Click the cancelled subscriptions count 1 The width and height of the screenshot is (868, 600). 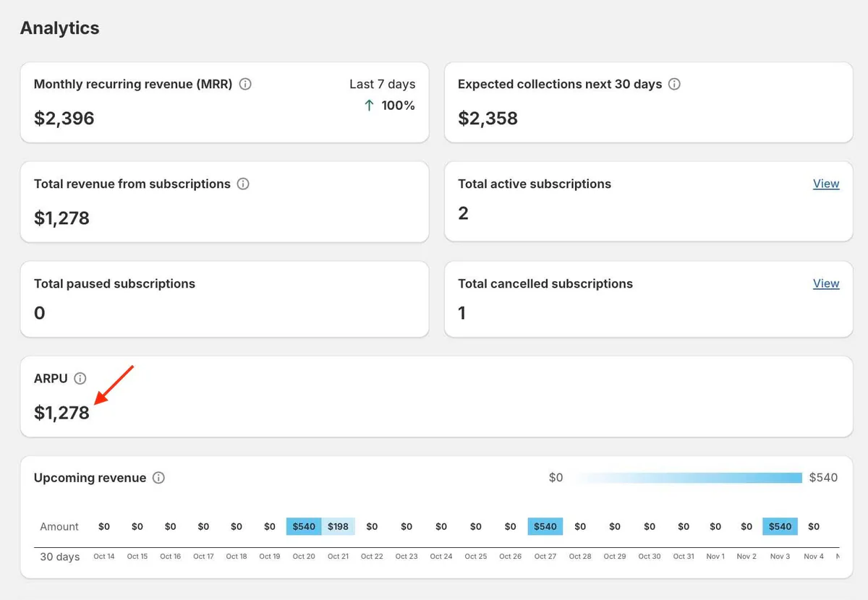coord(462,313)
